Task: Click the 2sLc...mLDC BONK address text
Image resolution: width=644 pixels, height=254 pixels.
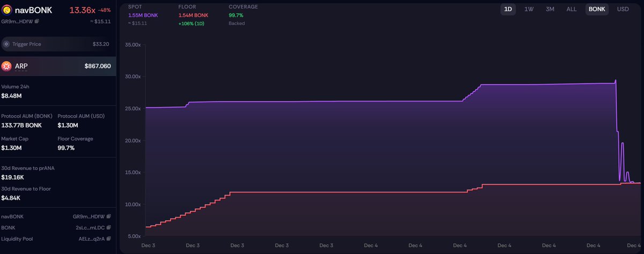Action: pos(91,227)
